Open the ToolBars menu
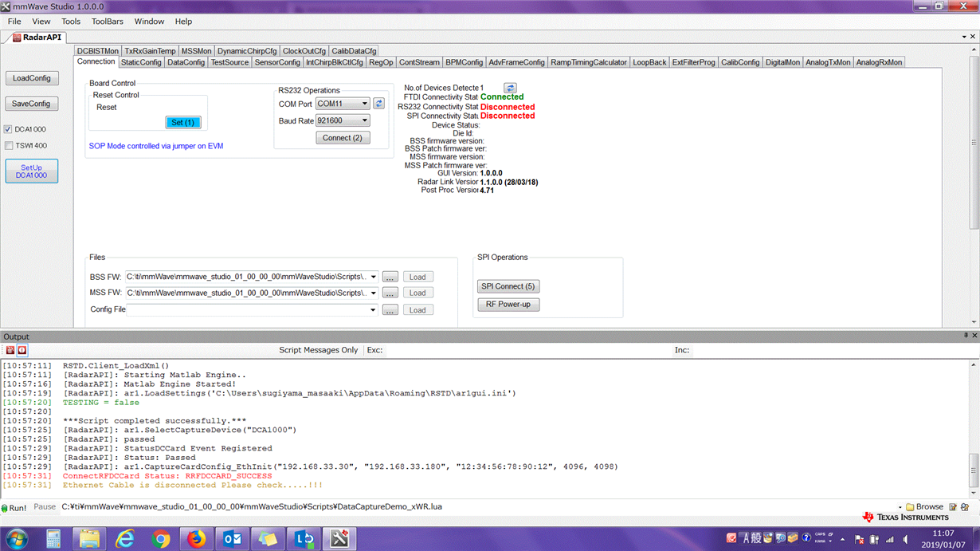 click(x=108, y=22)
